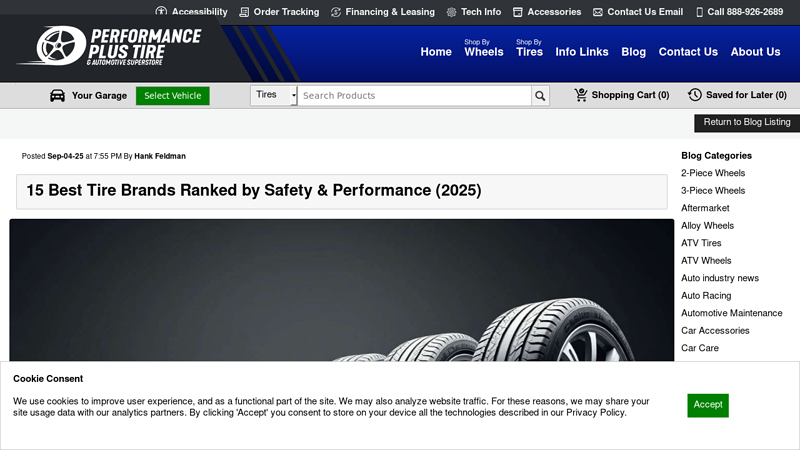Open Alloy Wheels blog category
The width and height of the screenshot is (800, 450).
click(707, 226)
